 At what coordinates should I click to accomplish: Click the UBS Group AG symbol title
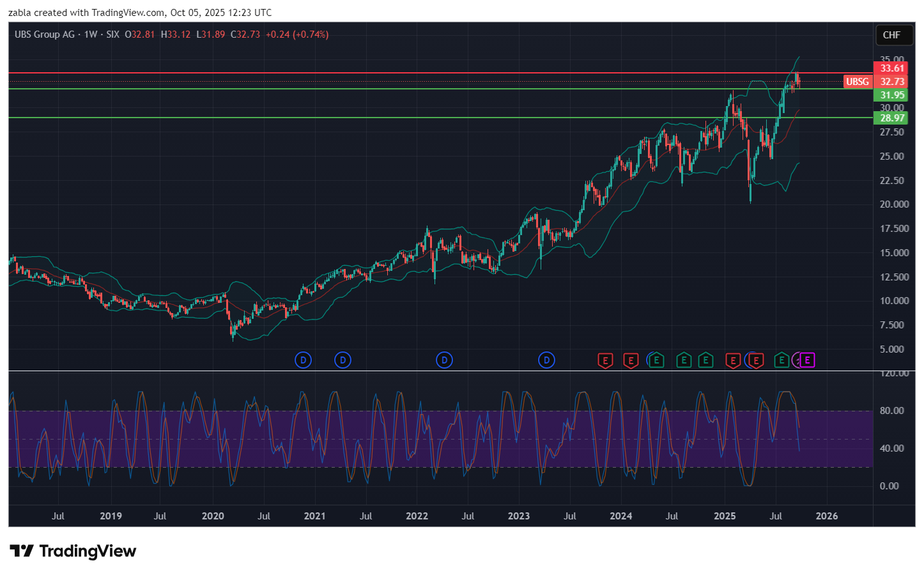tap(45, 34)
